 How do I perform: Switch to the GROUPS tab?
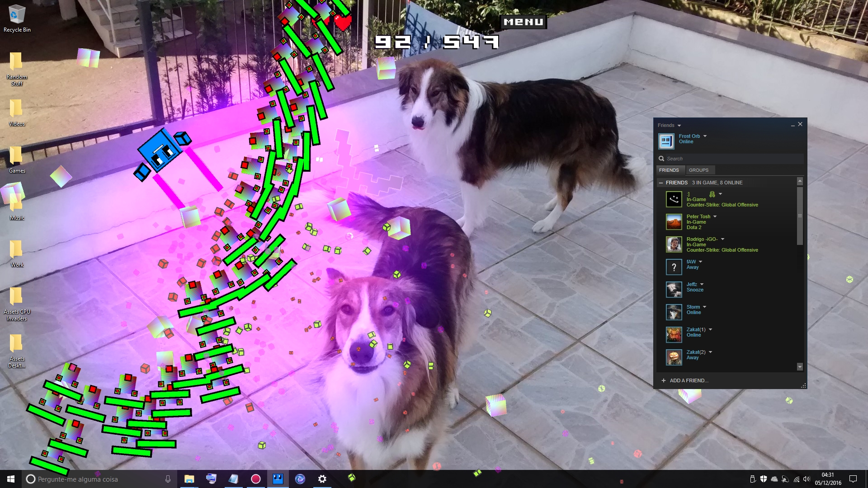coord(700,170)
